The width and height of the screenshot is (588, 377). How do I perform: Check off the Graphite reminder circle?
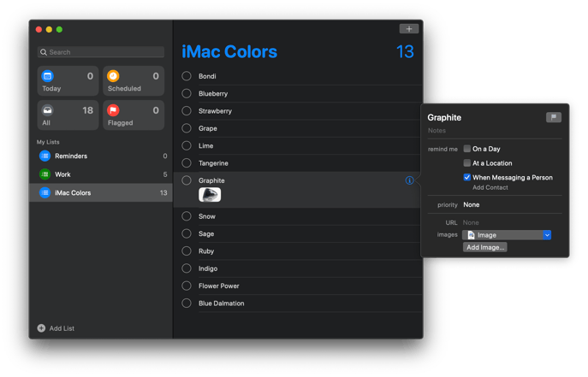[x=187, y=180]
